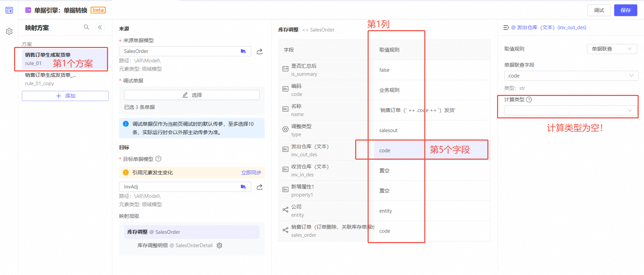Image resolution: width=644 pixels, height=275 pixels.
Task: Open settings gear in left sidebar
Action: pyautogui.click(x=9, y=31)
